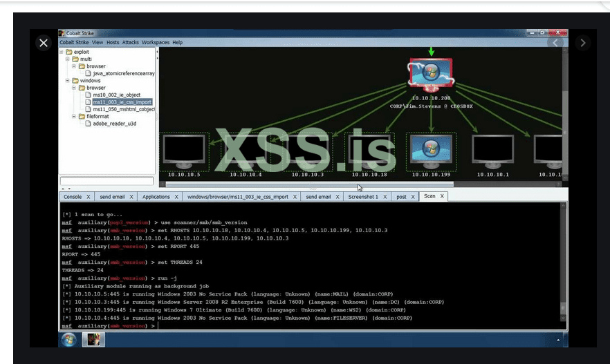
Task: Close the Console tab
Action: coord(89,197)
